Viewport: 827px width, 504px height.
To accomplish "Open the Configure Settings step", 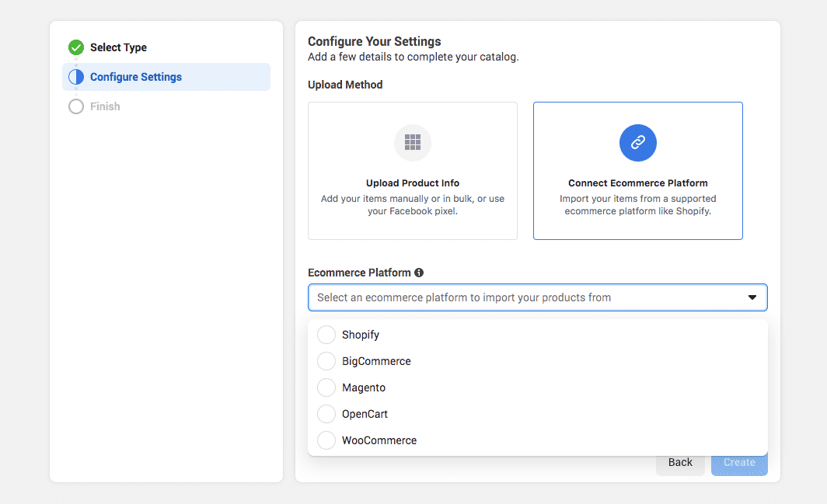I will pos(136,77).
